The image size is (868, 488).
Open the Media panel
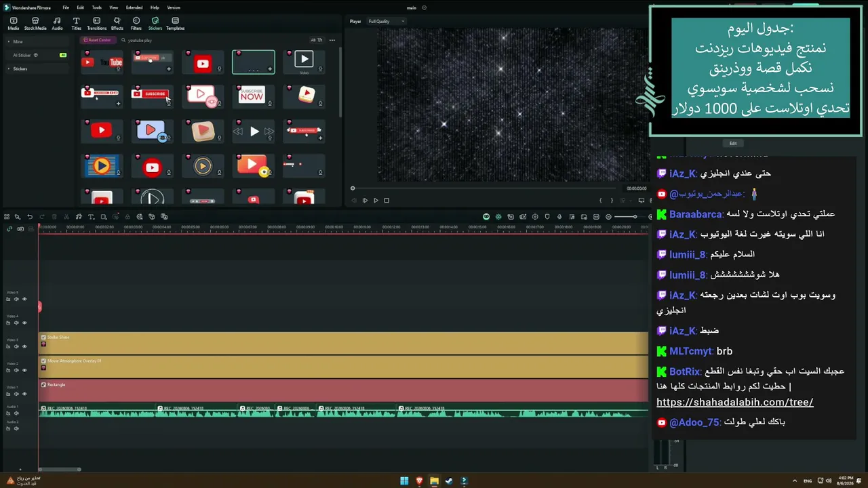click(x=13, y=24)
